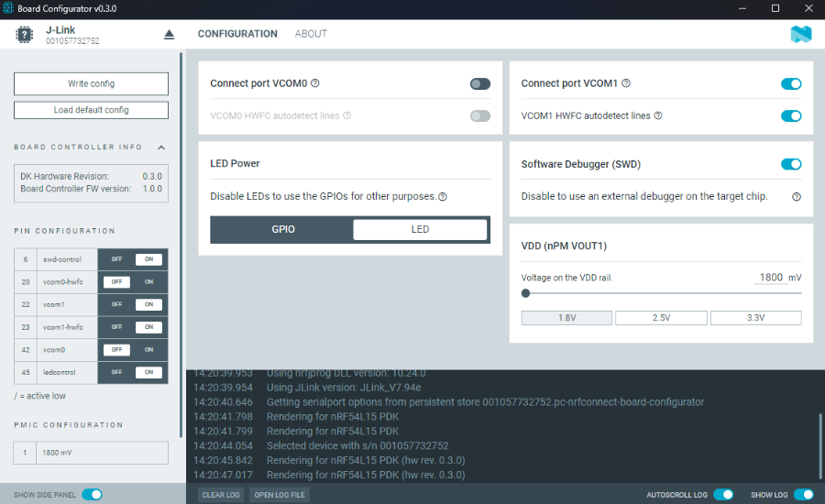Click the side panel vertical scrollbar
Viewport: 825px width, 504px height.
coord(181,245)
